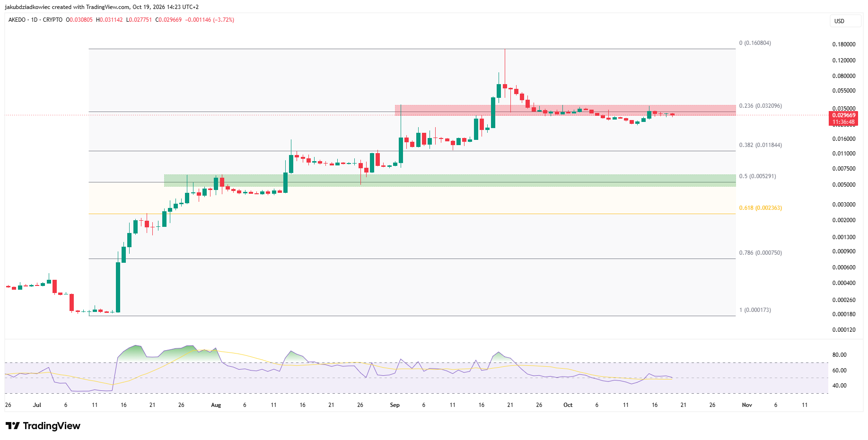Click the RSI 60.00 scale value

point(839,371)
